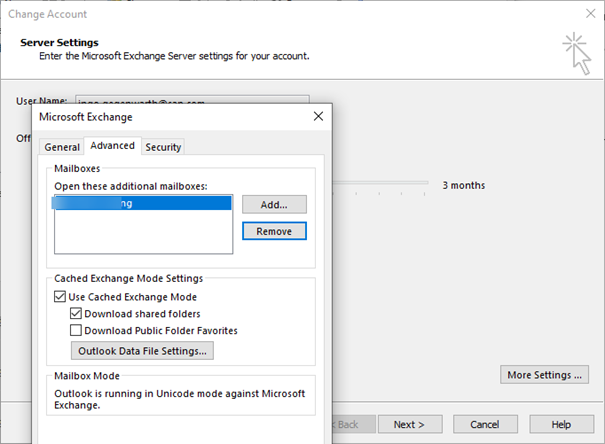605x444 pixels.
Task: Click the Add... mailbox button
Action: pyautogui.click(x=274, y=204)
